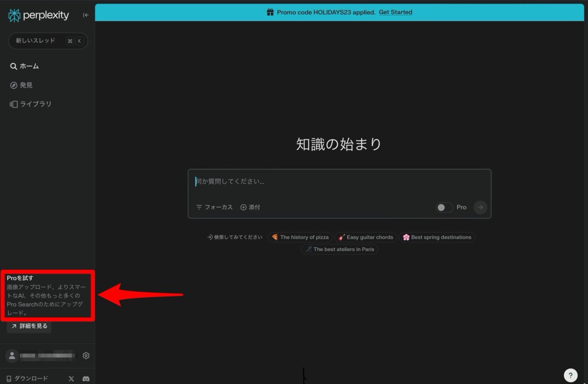
Task: Open the フォーカス focus selector
Action: click(214, 207)
